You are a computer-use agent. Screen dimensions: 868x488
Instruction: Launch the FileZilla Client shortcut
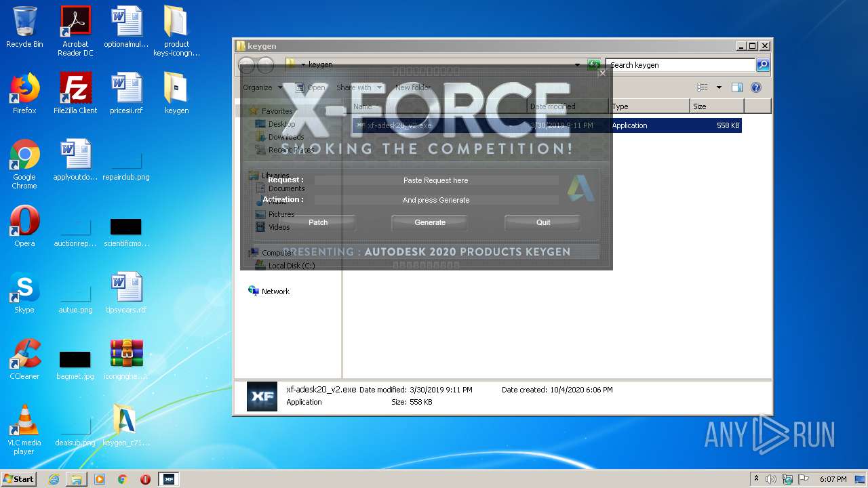75,94
